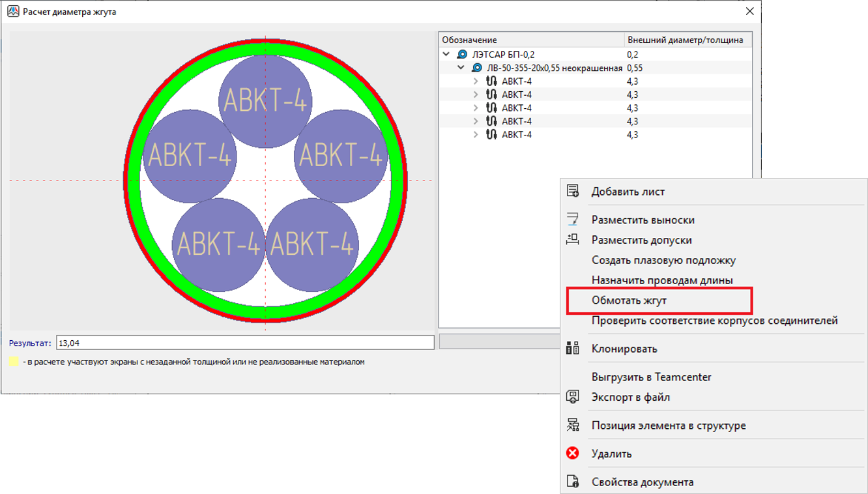The width and height of the screenshot is (868, 494).
Task: Click the ЛЭТСАР БП-0,2 tape icon
Action: click(x=462, y=55)
